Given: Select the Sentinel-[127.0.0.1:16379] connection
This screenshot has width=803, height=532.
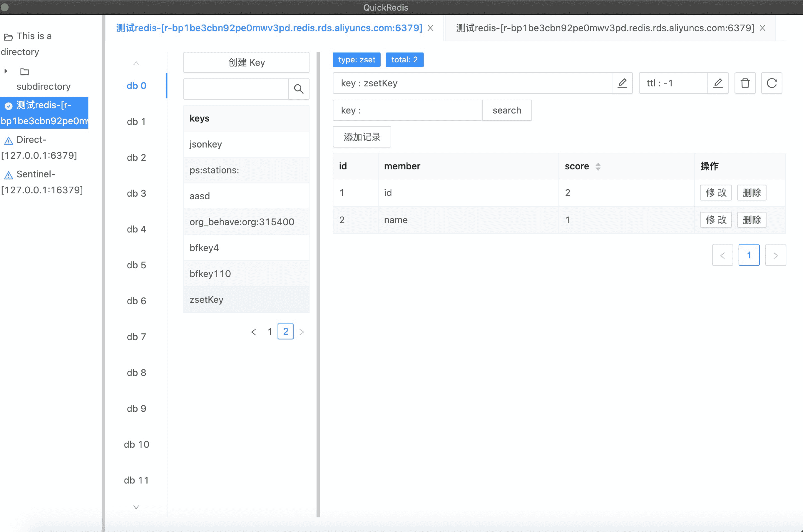Looking at the screenshot, I should [x=42, y=182].
